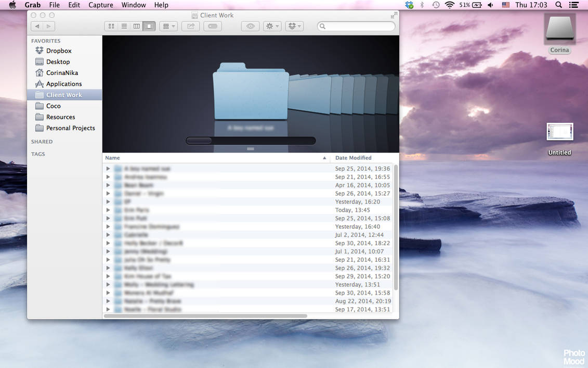The height and width of the screenshot is (368, 588).
Task: Click the Cover Flow scroll slider
Action: [x=200, y=140]
